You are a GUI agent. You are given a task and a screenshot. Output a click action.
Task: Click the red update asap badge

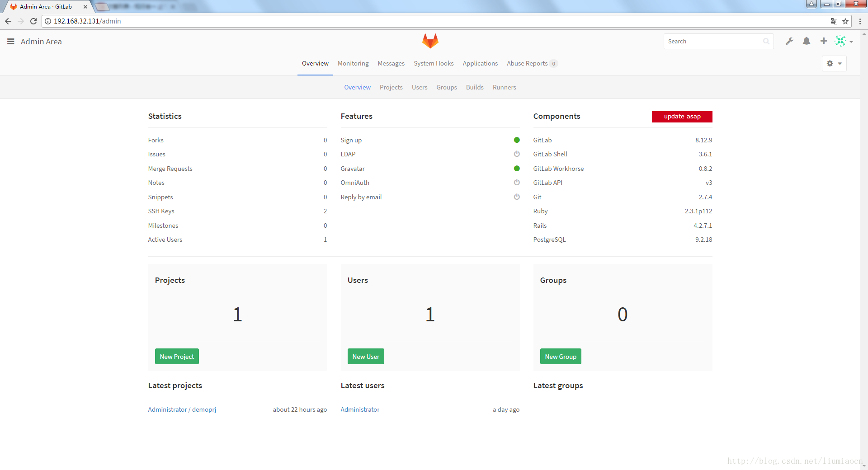(x=682, y=117)
